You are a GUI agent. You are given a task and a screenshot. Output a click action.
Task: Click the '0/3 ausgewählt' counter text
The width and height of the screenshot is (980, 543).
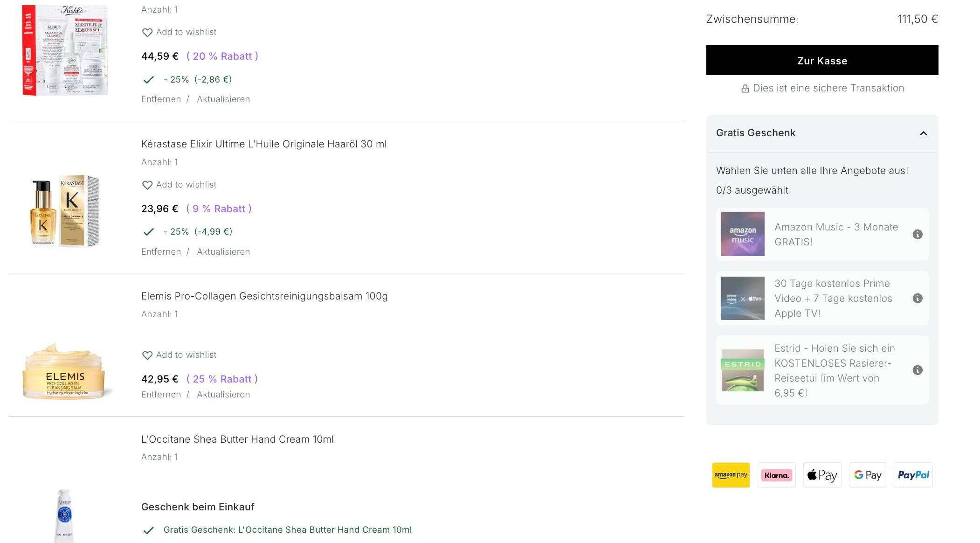coord(752,190)
